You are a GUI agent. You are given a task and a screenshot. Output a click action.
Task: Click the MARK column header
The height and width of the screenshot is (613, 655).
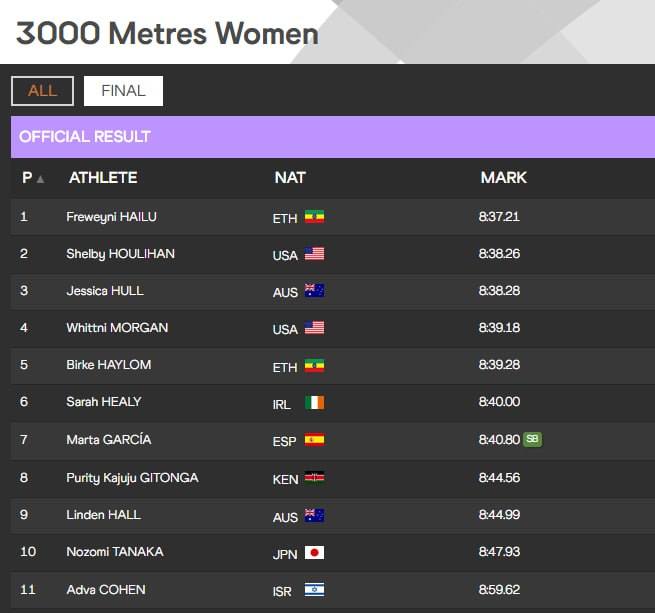pyautogui.click(x=503, y=178)
